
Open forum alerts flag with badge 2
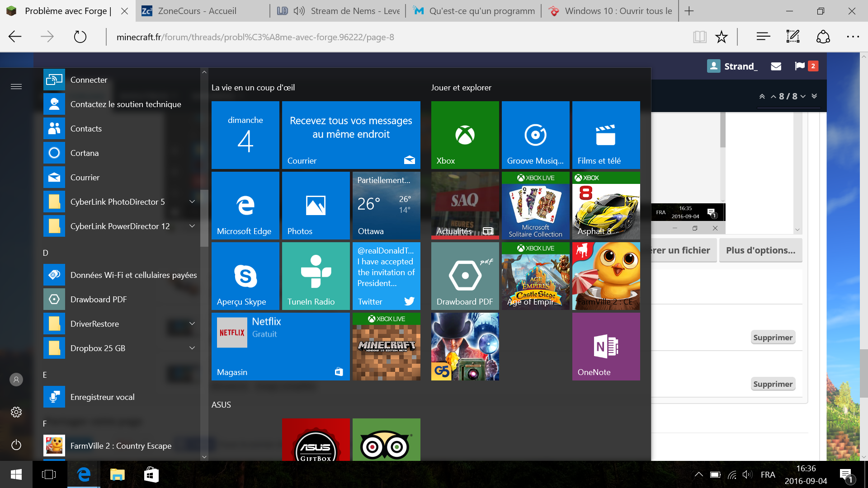pyautogui.click(x=806, y=66)
